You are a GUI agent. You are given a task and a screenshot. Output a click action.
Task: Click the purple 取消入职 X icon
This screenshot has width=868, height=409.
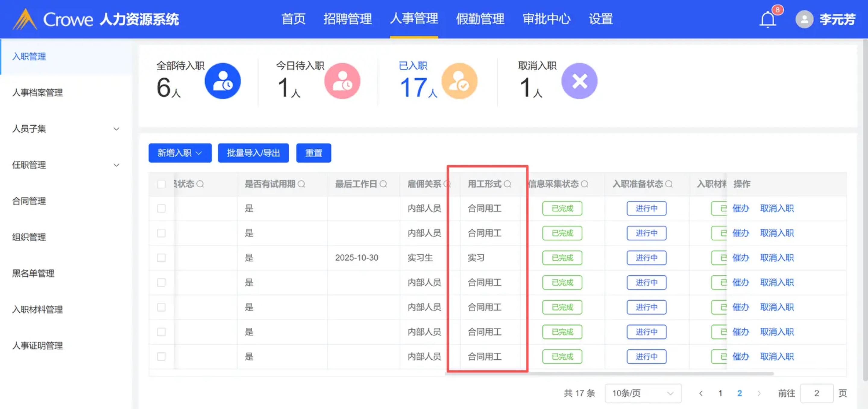coord(579,81)
